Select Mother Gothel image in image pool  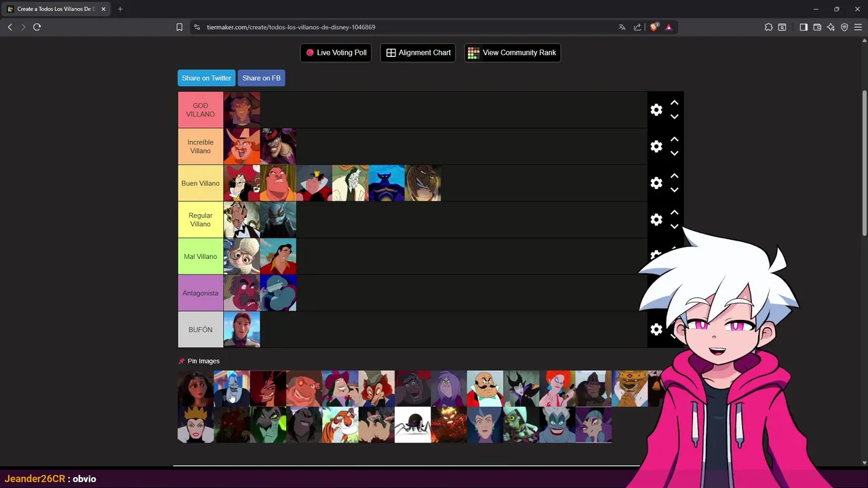click(195, 388)
